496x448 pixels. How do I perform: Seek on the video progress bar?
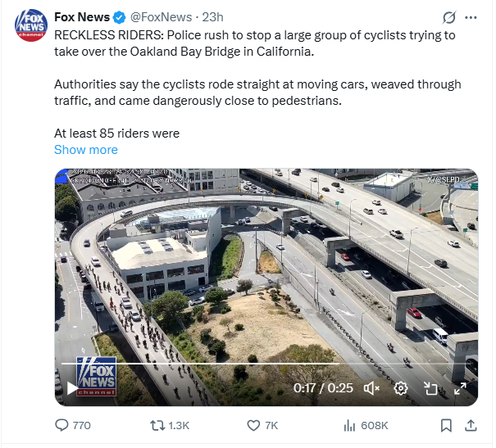pyautogui.click(x=266, y=364)
